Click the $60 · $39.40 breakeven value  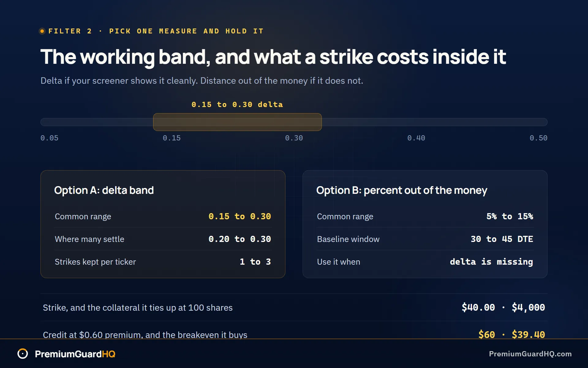(x=511, y=334)
